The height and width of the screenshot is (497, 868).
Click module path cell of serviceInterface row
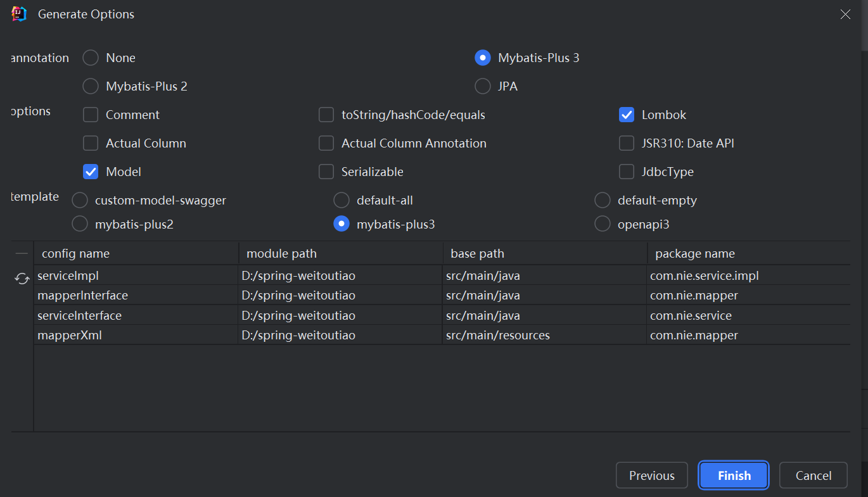[x=340, y=315]
